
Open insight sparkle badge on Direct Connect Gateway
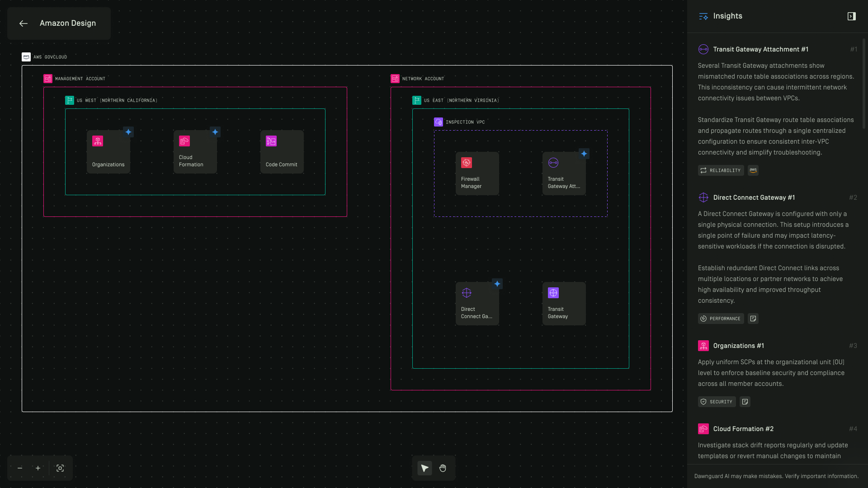497,284
